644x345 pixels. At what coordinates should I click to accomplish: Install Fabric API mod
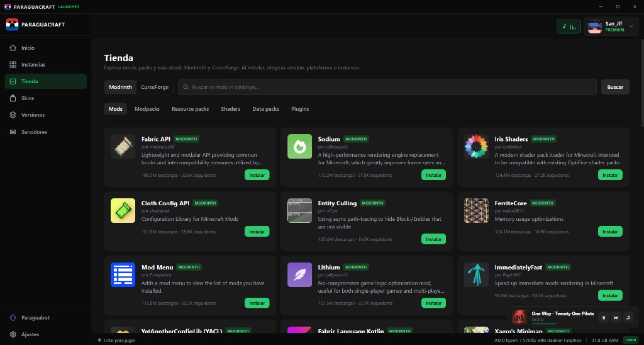point(257,175)
